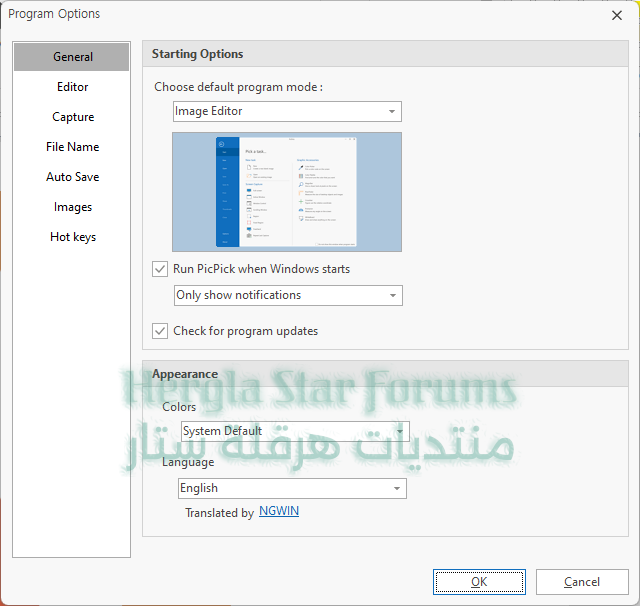
Task: Show the Images options page
Action: point(72,207)
